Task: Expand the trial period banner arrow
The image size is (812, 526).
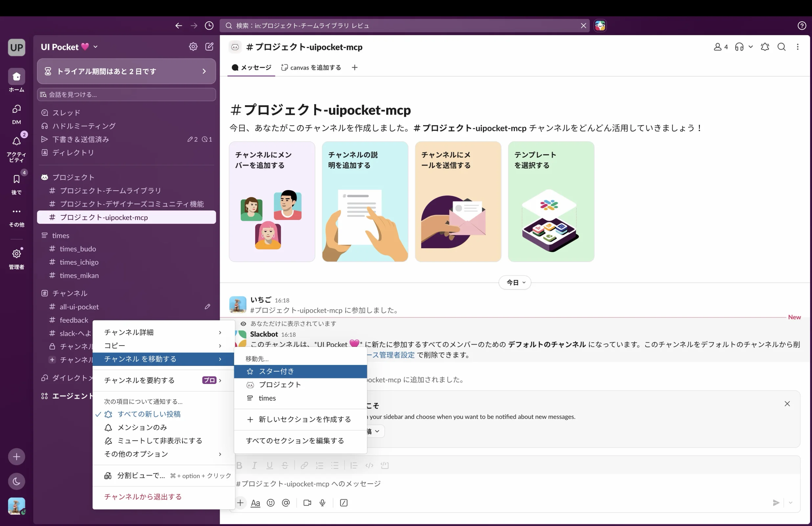Action: [204, 71]
